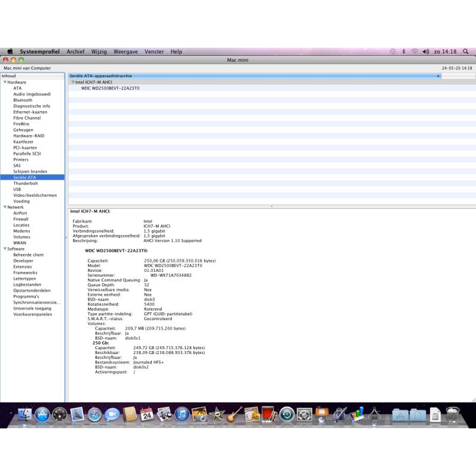Screen dimensions: 476x476
Task: Open iCal calendar icon in Dock
Action: [147, 414]
